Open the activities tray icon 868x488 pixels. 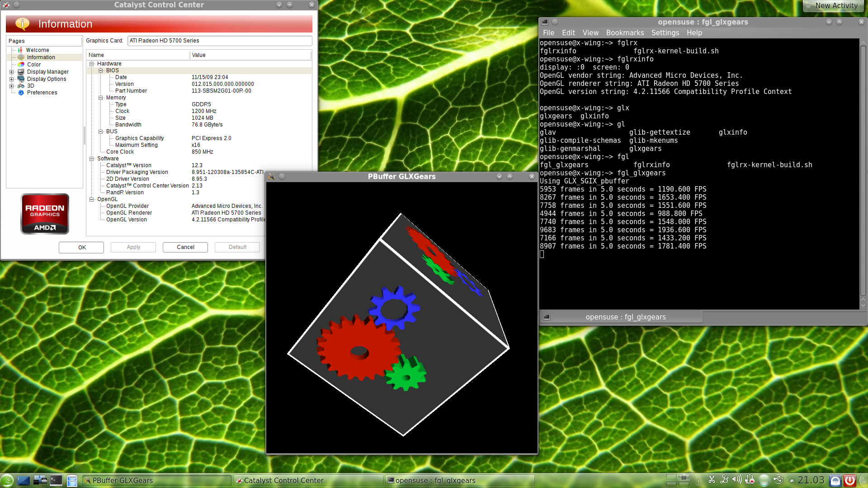(724, 480)
